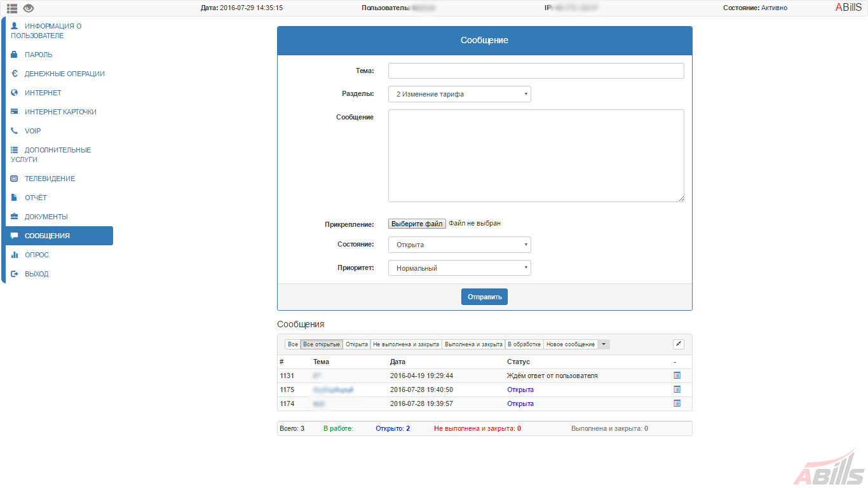The height and width of the screenshot is (488, 868).
Task: Open the Состояние dropdown set to Открыта
Action: click(459, 245)
